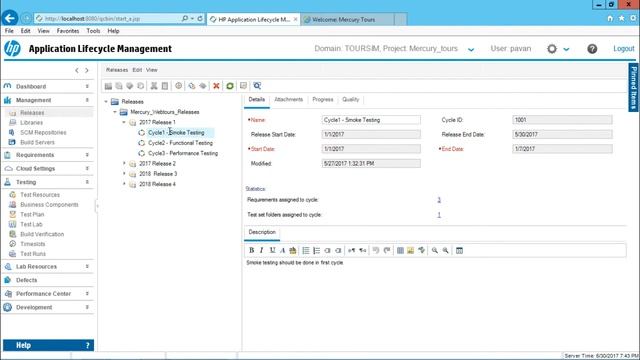The width and height of the screenshot is (640, 360).
Task: Open Requirements assigned to cycle count link
Action: tap(439, 200)
